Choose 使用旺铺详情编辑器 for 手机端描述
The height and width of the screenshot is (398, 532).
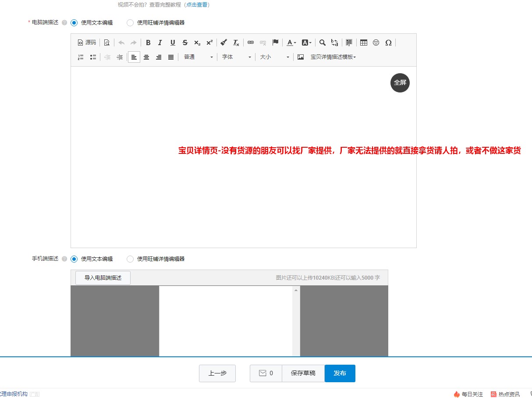coord(130,259)
